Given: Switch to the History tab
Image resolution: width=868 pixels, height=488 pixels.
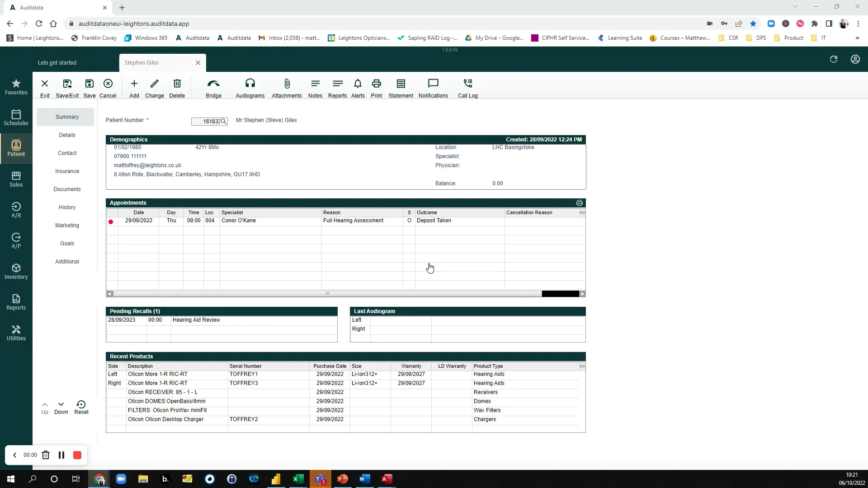Looking at the screenshot, I should pos(67,207).
